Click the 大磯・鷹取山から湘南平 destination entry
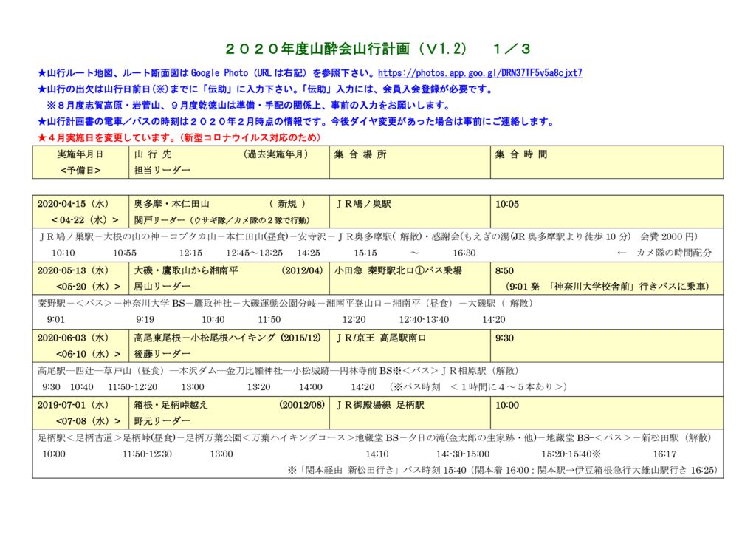Image resolution: width=756 pixels, height=535 pixels. (187, 270)
